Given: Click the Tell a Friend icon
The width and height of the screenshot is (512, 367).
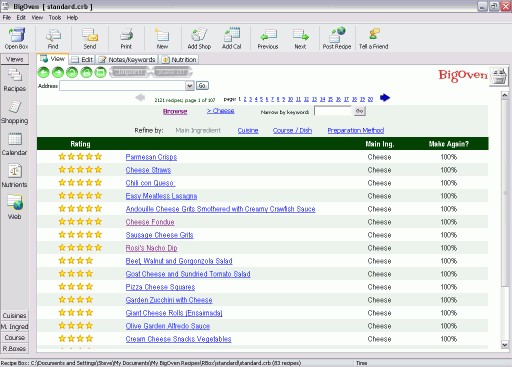Looking at the screenshot, I should [374, 38].
